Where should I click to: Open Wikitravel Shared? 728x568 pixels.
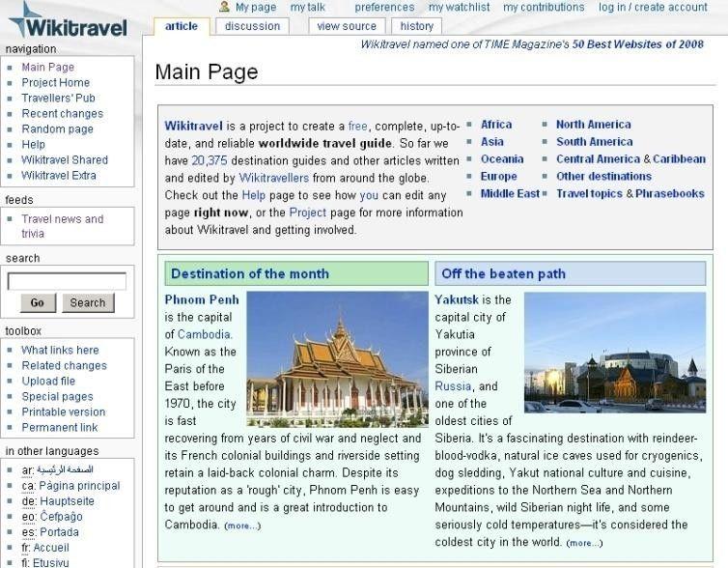[x=65, y=159]
